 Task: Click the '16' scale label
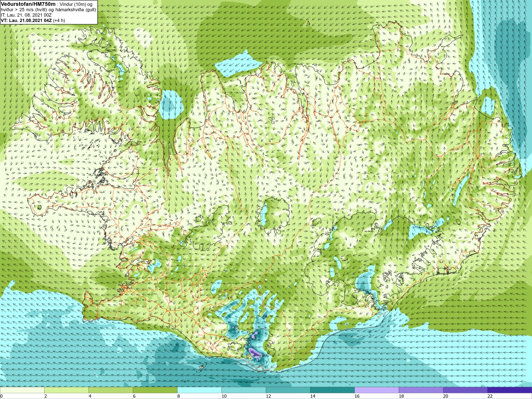pyautogui.click(x=357, y=396)
